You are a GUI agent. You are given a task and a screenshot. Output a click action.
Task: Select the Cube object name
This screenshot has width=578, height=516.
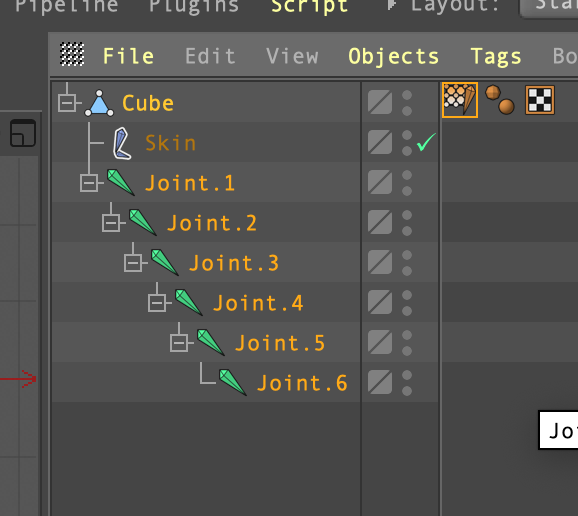coord(148,103)
